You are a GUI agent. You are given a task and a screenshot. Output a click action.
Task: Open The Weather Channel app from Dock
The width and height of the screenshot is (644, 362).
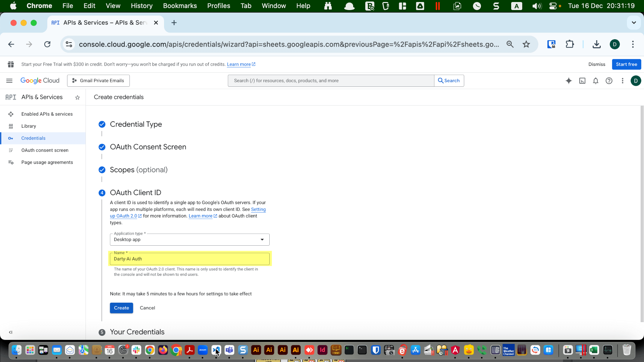(508, 350)
